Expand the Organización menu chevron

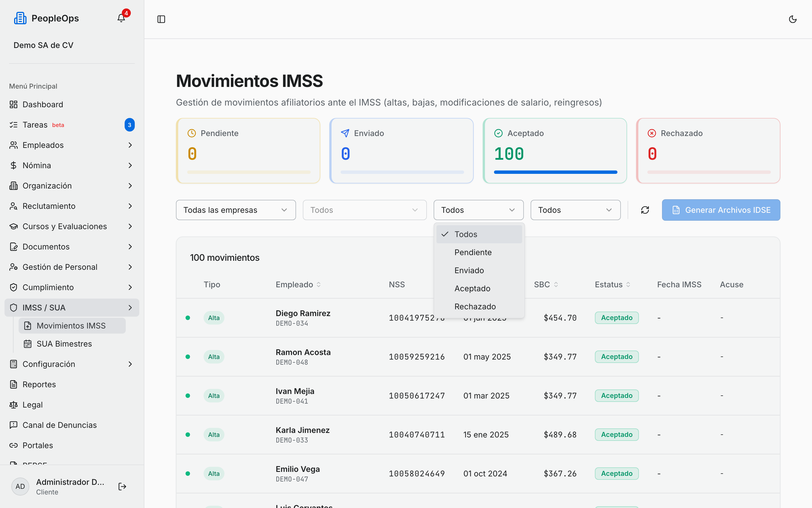(x=130, y=186)
